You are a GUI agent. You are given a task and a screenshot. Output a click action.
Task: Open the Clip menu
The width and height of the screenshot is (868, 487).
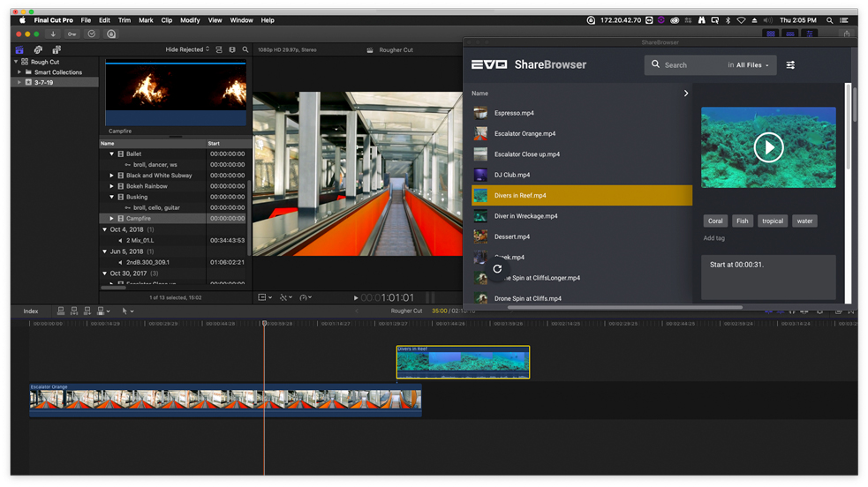click(x=167, y=20)
